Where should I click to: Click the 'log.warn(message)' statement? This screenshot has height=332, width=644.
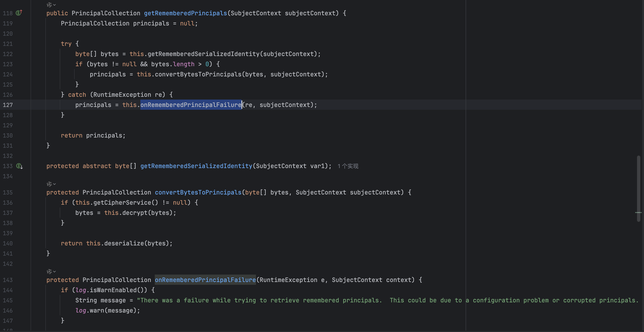pos(107,310)
